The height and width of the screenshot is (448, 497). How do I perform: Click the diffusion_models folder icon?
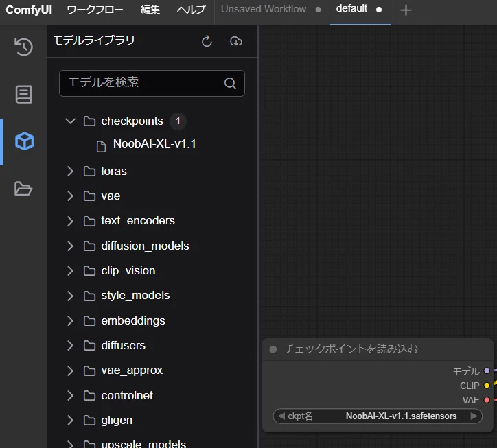tap(89, 246)
